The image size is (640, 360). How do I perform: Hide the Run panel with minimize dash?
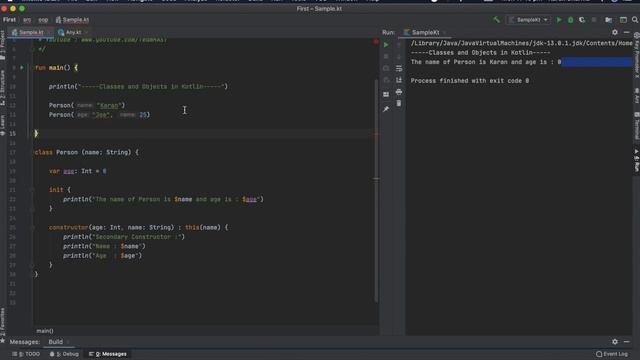coord(627,32)
